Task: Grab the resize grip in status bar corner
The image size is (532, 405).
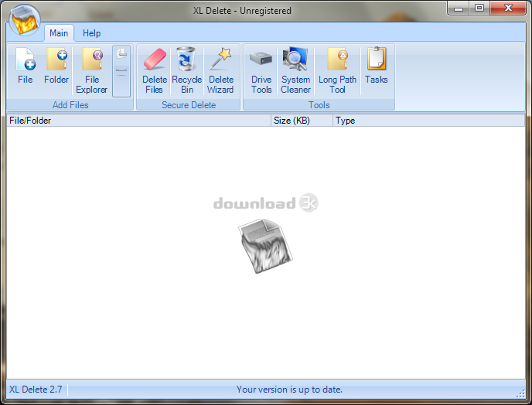Action: coord(521,394)
